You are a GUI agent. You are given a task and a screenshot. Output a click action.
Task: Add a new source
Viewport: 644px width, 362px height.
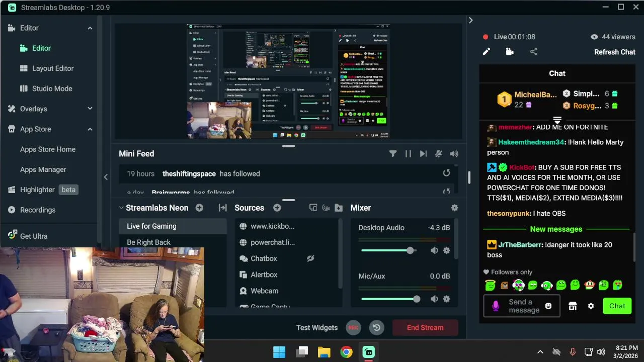click(277, 208)
